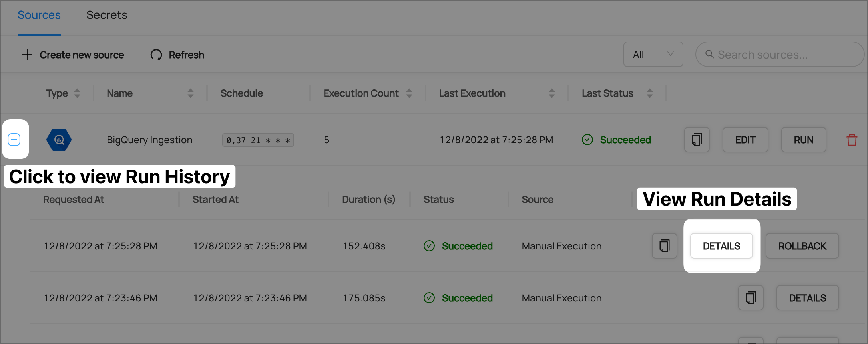Copy the BigQuery Ingestion source
The width and height of the screenshot is (868, 344).
697,140
